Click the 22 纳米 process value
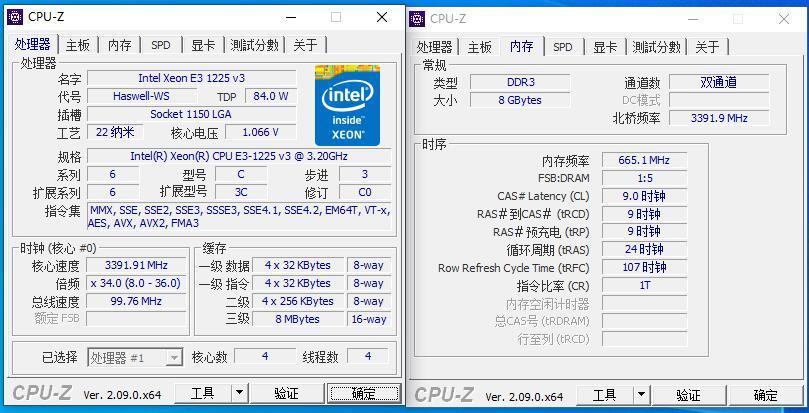The image size is (809, 413). [x=115, y=132]
